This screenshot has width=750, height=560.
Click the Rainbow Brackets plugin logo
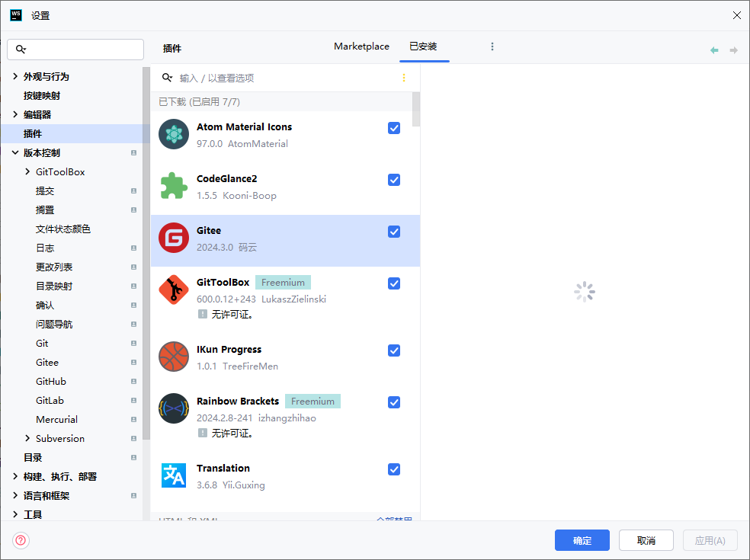point(174,408)
